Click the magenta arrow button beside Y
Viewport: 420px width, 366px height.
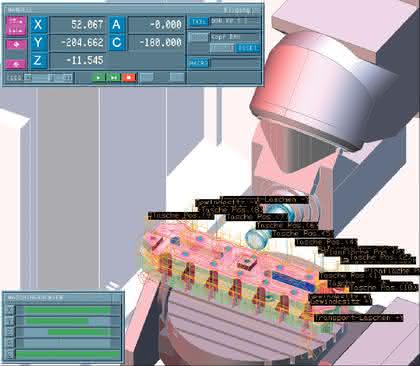coord(16,44)
